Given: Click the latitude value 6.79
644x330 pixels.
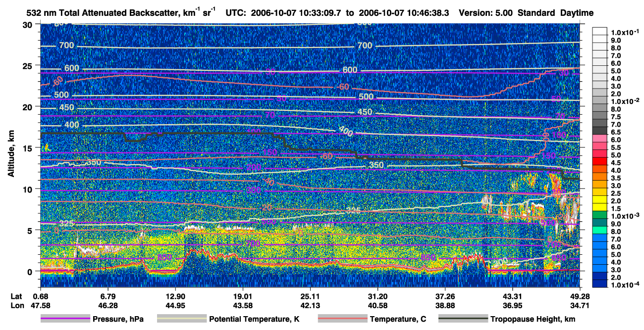Looking at the screenshot, I should [108, 296].
